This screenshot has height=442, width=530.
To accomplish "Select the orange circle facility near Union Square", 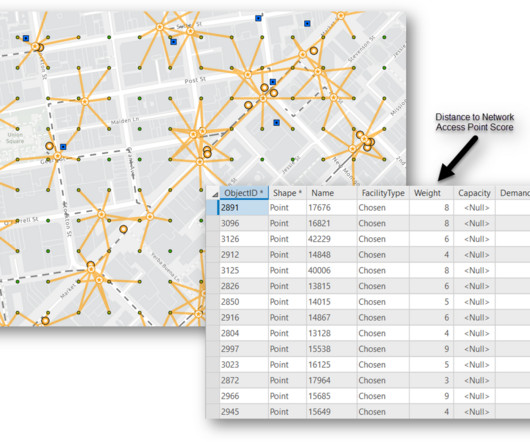I will [49, 146].
